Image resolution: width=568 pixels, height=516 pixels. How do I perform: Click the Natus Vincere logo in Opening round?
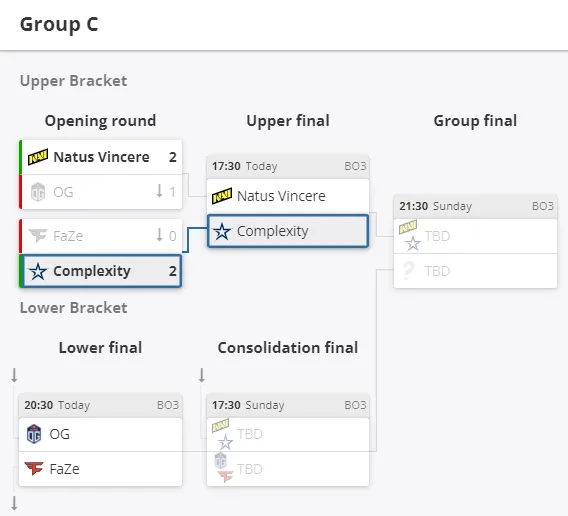tap(38, 157)
